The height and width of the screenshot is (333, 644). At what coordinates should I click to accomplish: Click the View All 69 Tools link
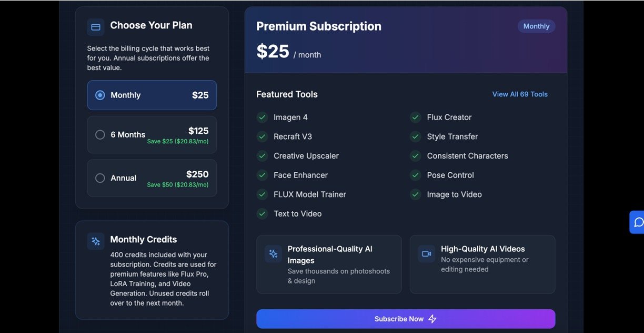(520, 94)
